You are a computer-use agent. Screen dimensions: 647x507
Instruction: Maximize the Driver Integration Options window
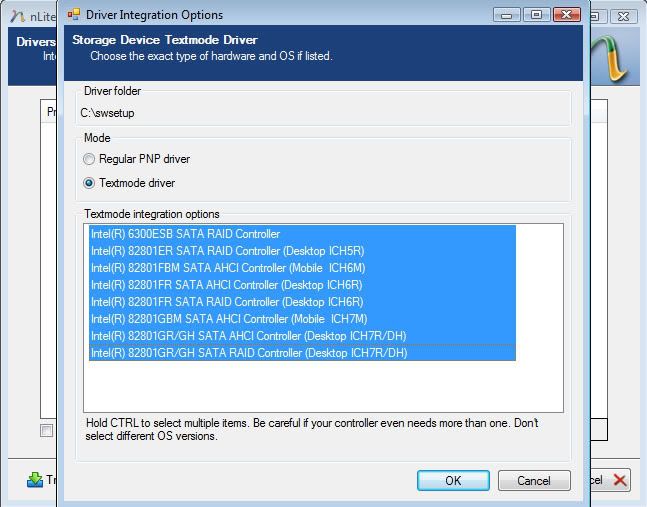click(x=536, y=15)
